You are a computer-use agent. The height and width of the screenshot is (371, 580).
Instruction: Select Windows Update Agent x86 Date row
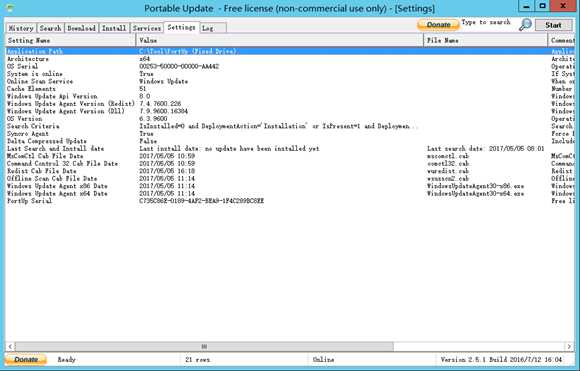click(x=290, y=186)
